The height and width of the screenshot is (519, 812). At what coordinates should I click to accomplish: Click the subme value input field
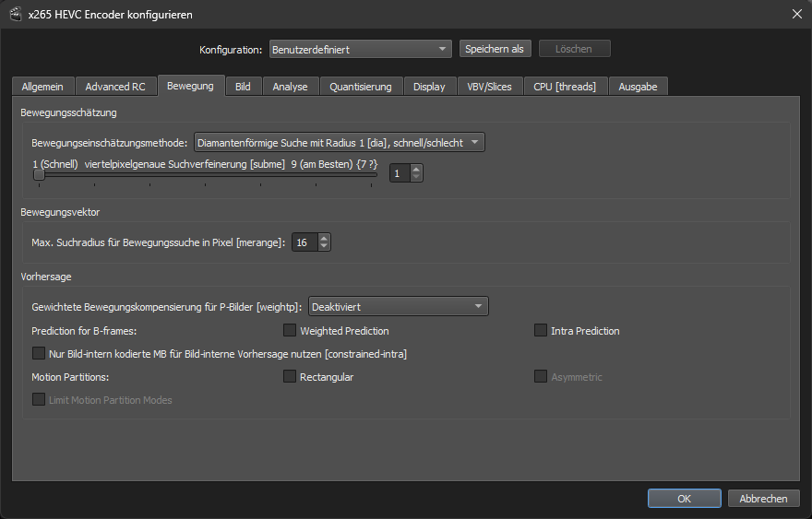(x=400, y=172)
